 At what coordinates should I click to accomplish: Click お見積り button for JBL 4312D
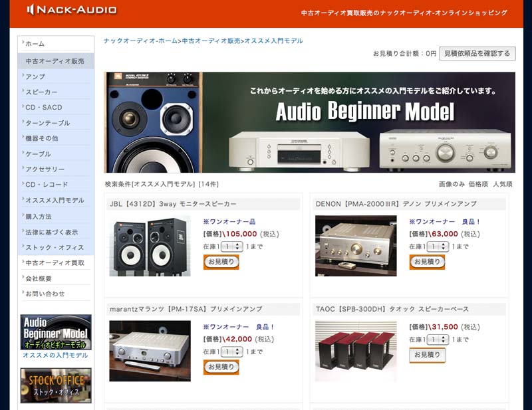[221, 262]
